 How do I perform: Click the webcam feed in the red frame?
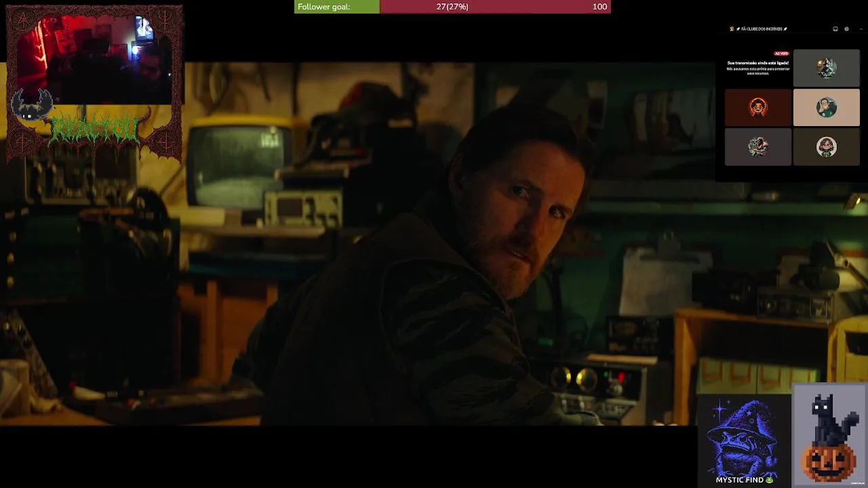[94, 60]
